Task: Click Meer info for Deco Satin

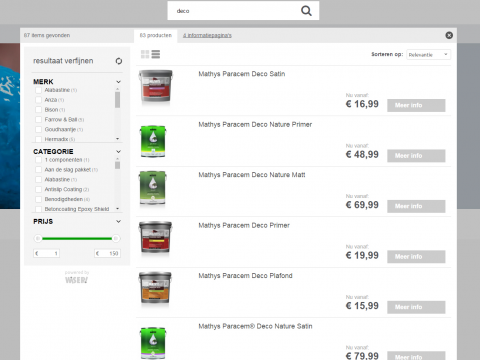Action: tap(416, 105)
